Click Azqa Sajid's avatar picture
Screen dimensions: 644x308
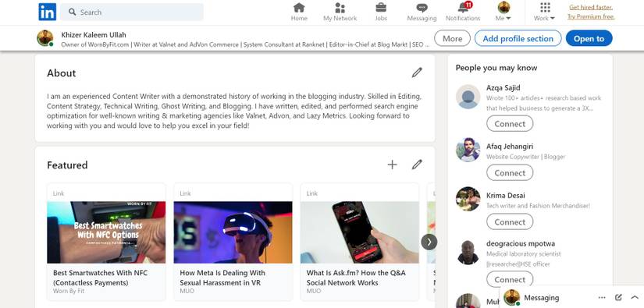click(468, 97)
